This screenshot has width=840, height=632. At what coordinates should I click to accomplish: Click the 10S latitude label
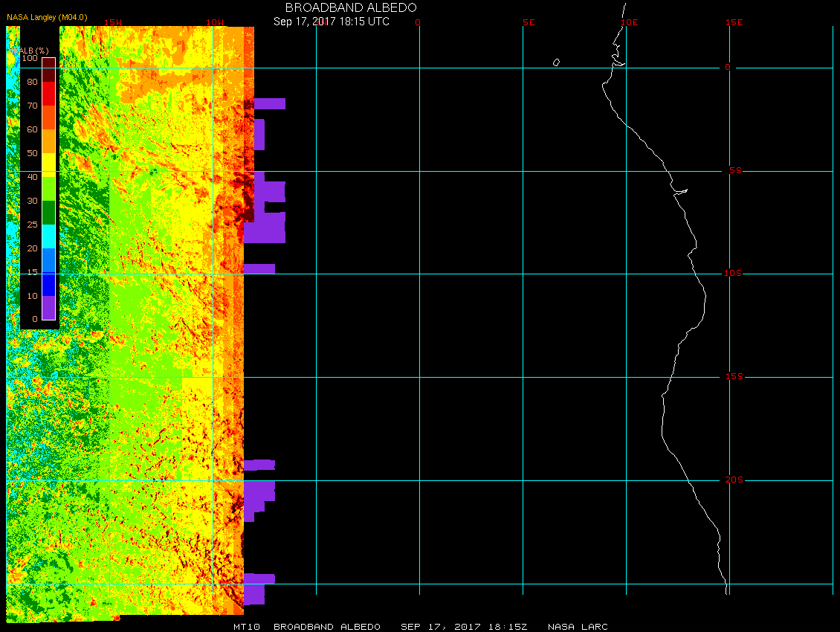pos(732,274)
